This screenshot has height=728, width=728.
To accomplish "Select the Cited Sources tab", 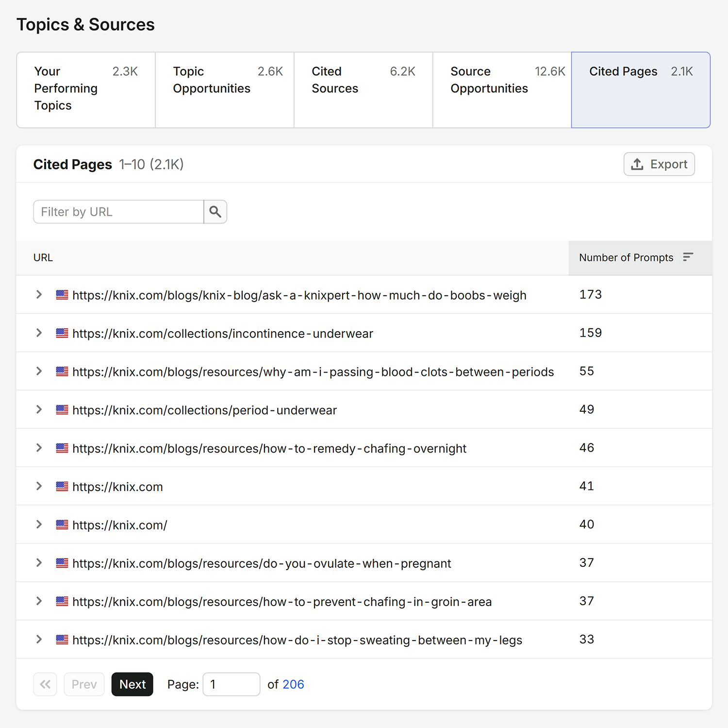I will [x=364, y=90].
